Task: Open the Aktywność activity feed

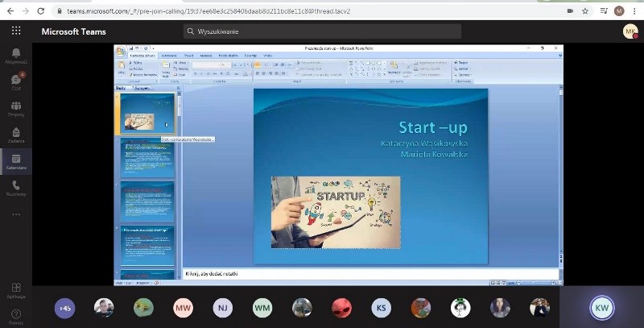Action: (x=16, y=56)
